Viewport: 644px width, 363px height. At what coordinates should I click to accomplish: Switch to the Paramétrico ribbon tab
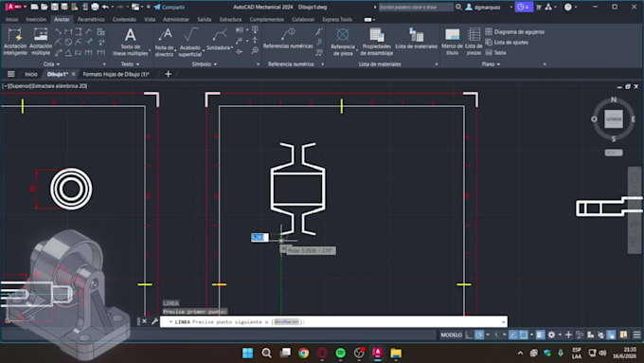tap(91, 19)
